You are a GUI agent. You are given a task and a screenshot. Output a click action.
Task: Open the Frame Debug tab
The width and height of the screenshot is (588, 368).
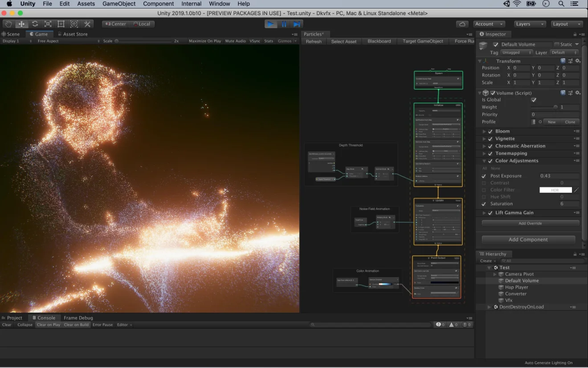pos(78,318)
